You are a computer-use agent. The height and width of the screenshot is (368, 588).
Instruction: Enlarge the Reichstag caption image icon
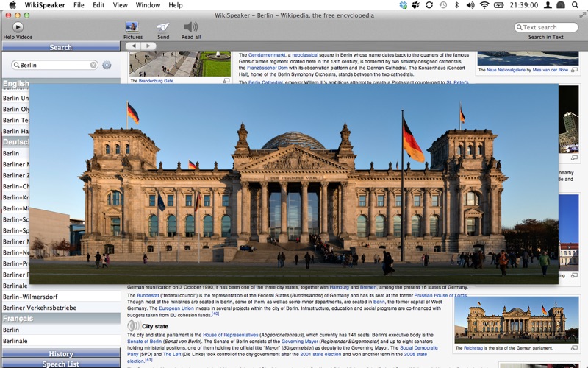click(x=574, y=348)
